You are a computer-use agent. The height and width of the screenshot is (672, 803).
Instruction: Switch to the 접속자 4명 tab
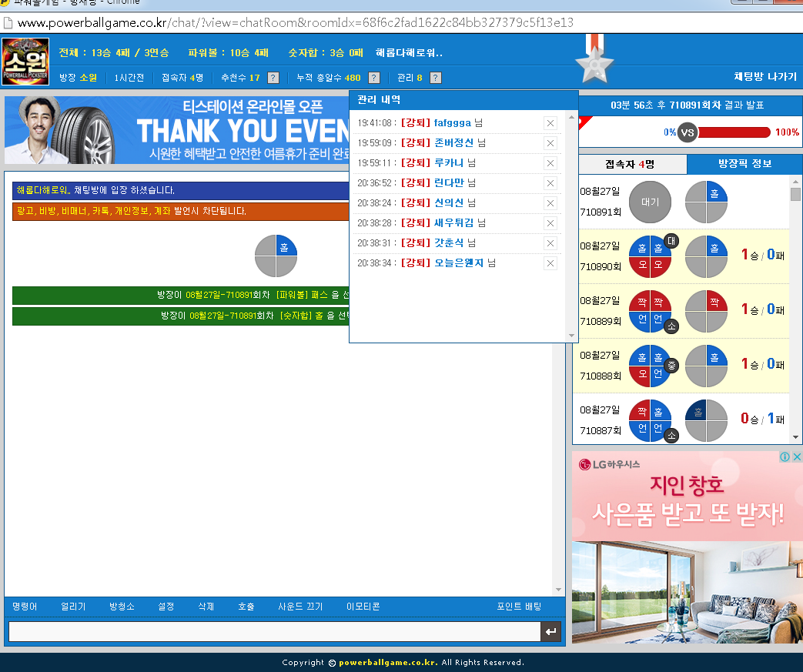tap(630, 165)
